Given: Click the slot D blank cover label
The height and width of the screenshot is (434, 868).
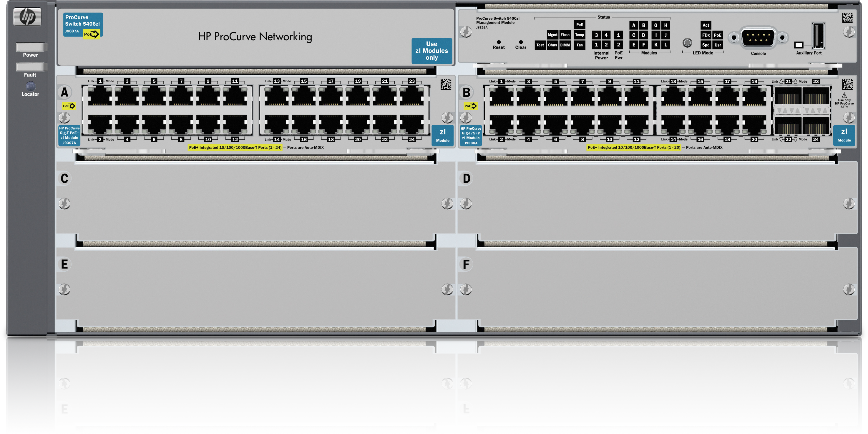Looking at the screenshot, I should (x=466, y=178).
